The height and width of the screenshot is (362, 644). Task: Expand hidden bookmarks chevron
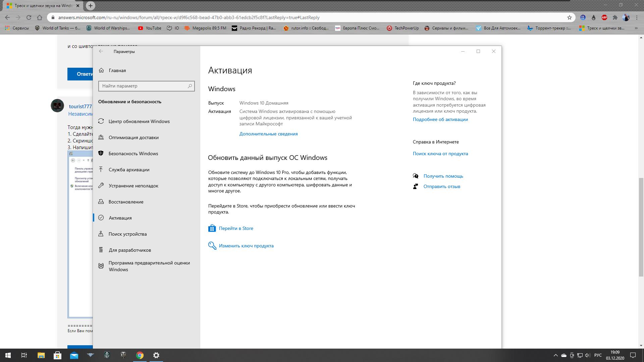tap(636, 28)
